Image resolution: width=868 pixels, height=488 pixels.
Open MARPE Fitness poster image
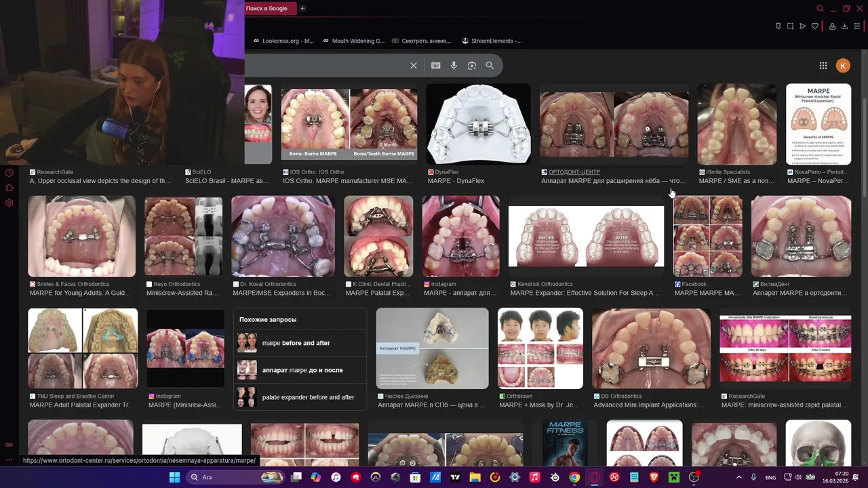566,443
